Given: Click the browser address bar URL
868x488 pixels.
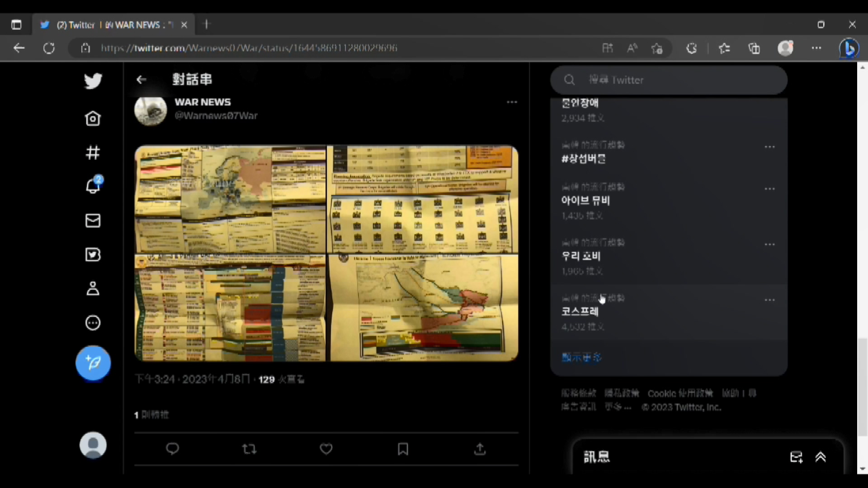Looking at the screenshot, I should 249,48.
